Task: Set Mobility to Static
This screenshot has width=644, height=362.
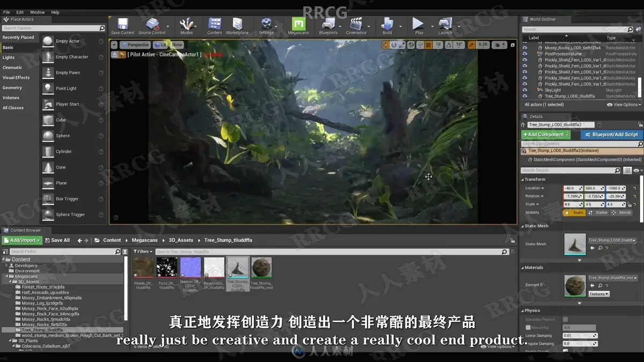Action: [574, 212]
